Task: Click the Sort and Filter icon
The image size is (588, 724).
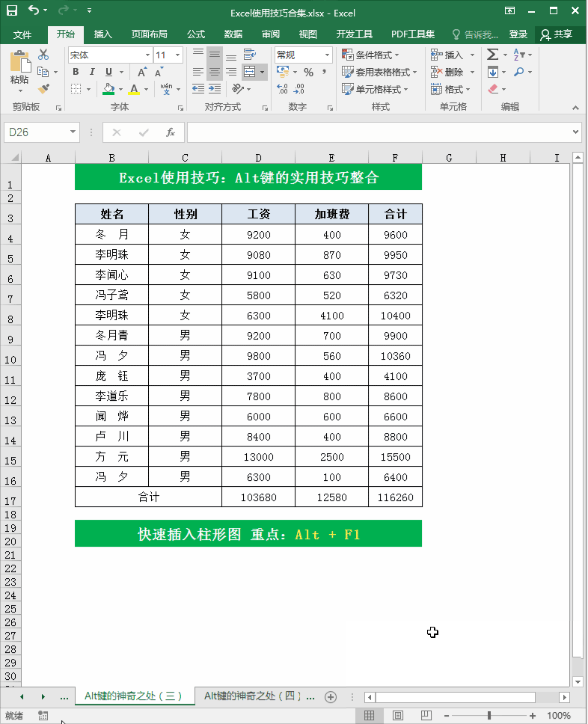Action: 519,55
